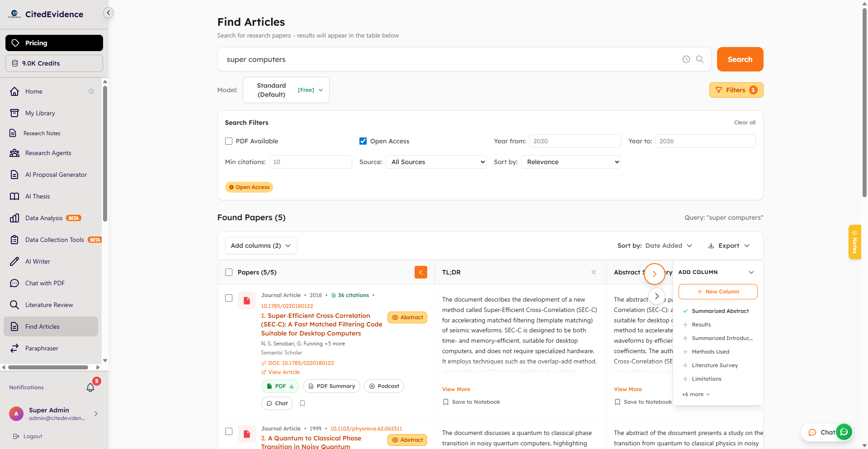
Task: Open the Sort by Relevance dropdown
Action: point(571,162)
